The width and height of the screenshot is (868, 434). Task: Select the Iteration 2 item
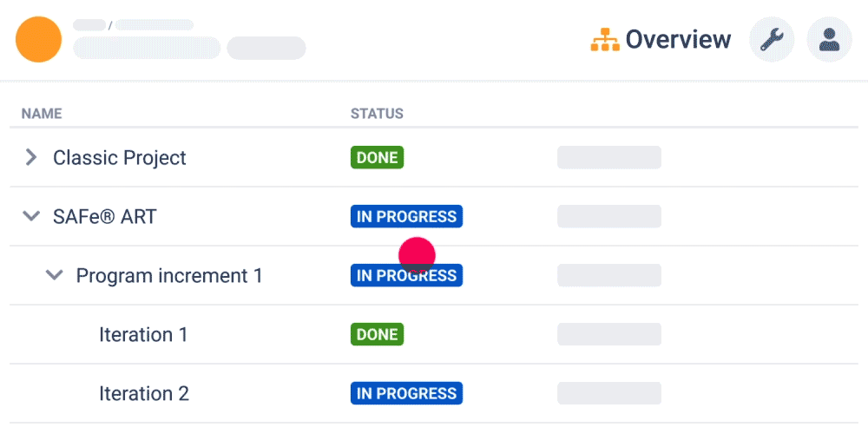click(144, 393)
